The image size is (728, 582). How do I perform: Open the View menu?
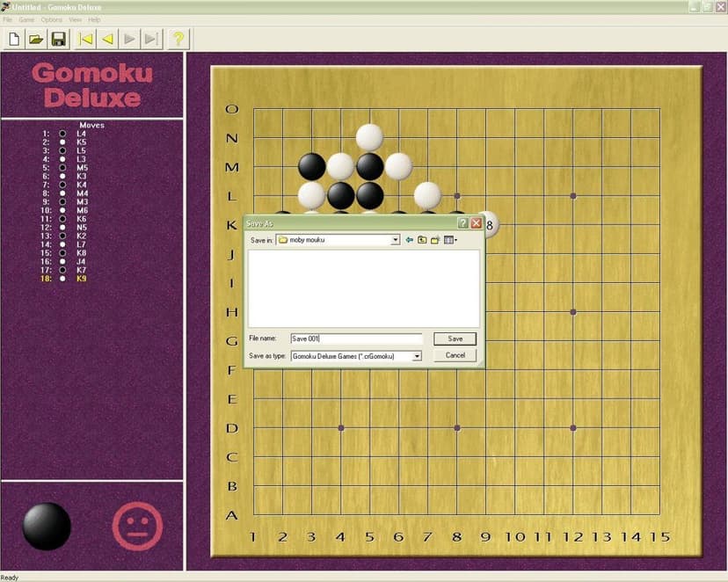(76, 20)
